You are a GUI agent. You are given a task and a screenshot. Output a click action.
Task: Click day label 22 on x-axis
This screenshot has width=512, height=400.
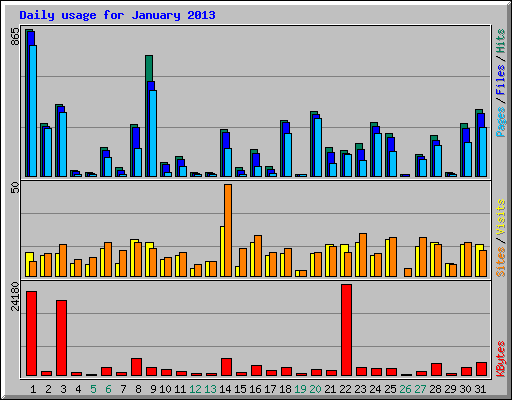pos(345,389)
